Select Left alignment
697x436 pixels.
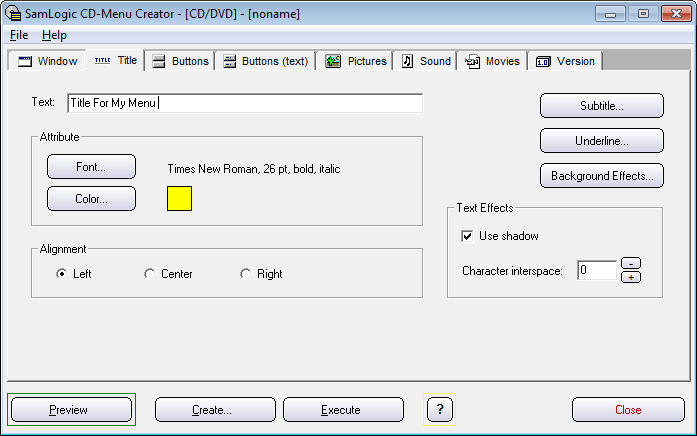74,274
